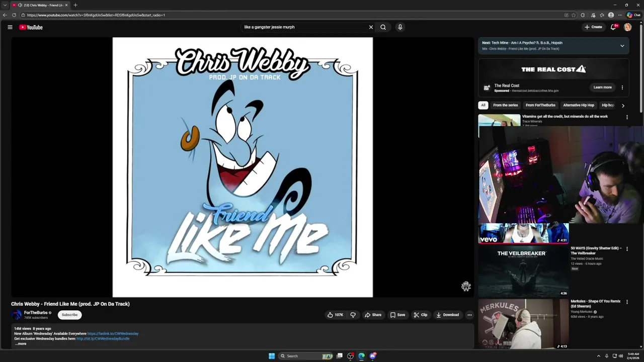This screenshot has height=362, width=644.
Task: Open The Real Cost ad options menu
Action: point(622,87)
